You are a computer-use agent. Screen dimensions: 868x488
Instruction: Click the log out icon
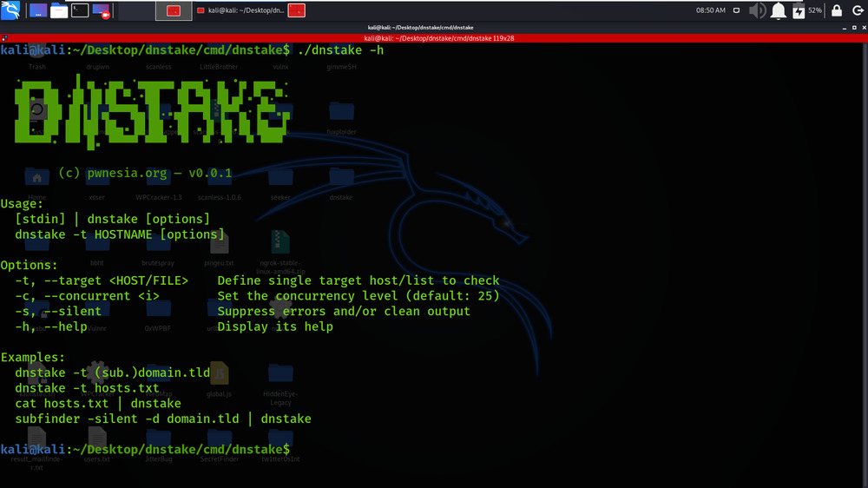pos(858,10)
